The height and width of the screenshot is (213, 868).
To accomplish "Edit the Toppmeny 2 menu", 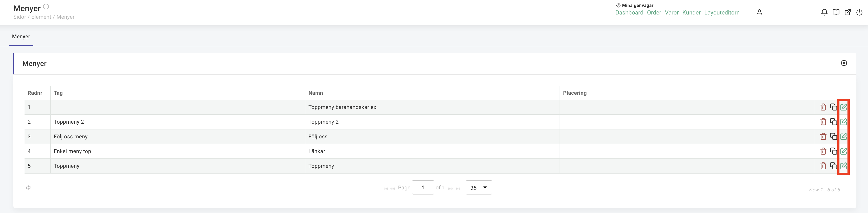I will (x=843, y=122).
